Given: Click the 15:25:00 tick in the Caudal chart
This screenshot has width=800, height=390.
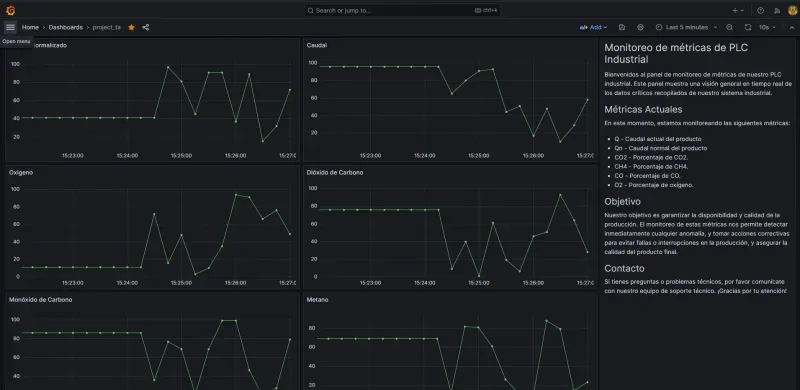Looking at the screenshot, I should (x=479, y=155).
